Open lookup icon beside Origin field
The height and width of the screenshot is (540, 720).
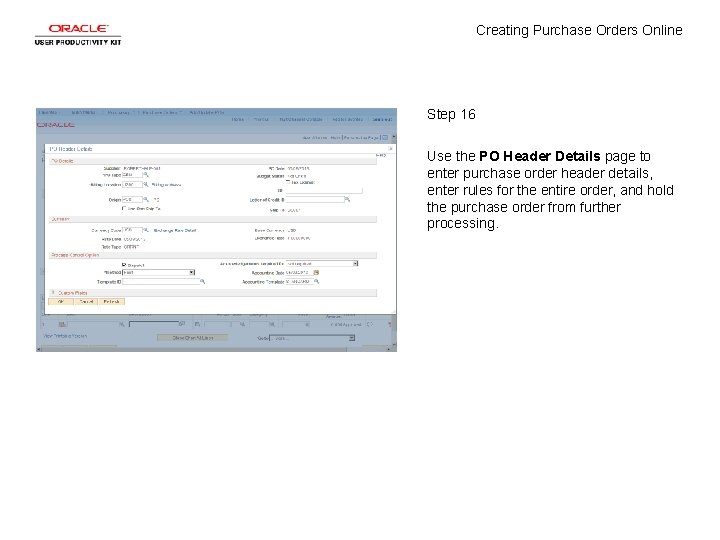point(146,199)
